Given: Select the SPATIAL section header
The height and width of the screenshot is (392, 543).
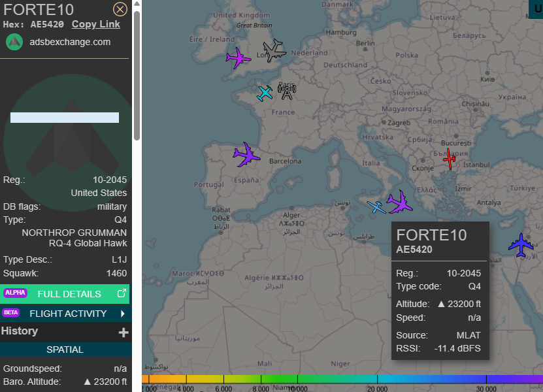Looking at the screenshot, I should pyautogui.click(x=65, y=350).
